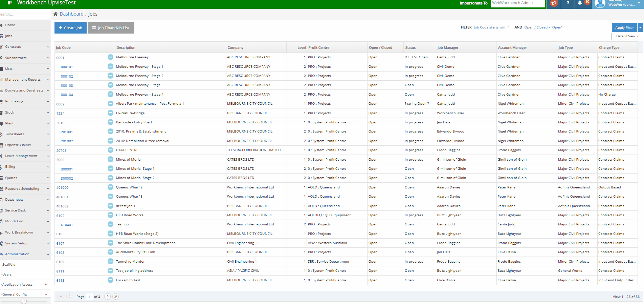
Task: Click the page number input box
Action: pos(89,297)
